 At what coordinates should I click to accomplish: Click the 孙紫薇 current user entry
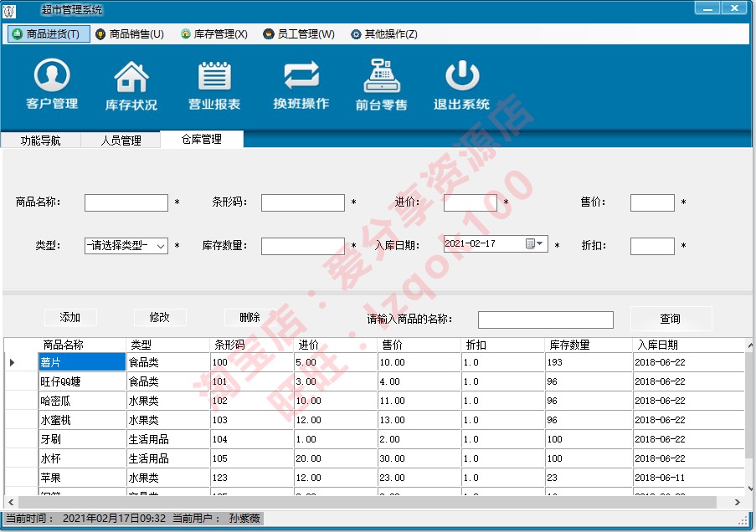coord(244,519)
